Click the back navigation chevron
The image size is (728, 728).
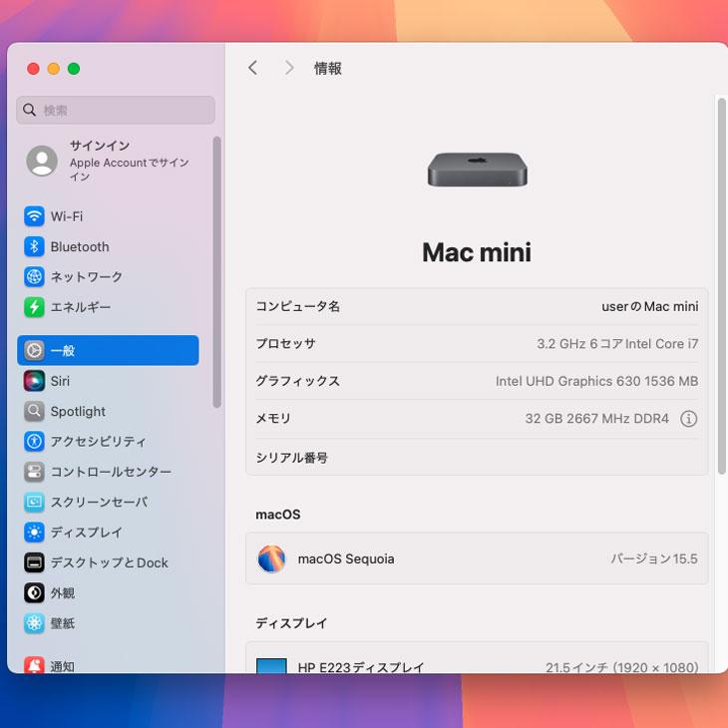pos(252,68)
